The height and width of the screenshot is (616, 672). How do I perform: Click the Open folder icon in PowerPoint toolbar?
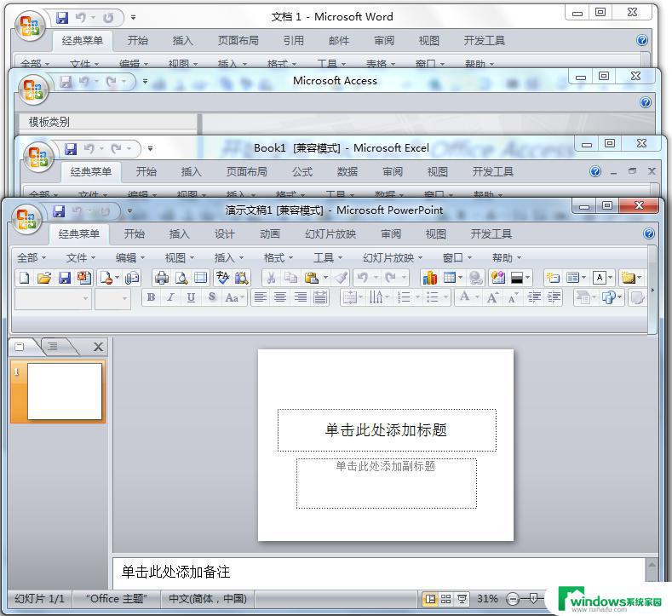44,278
